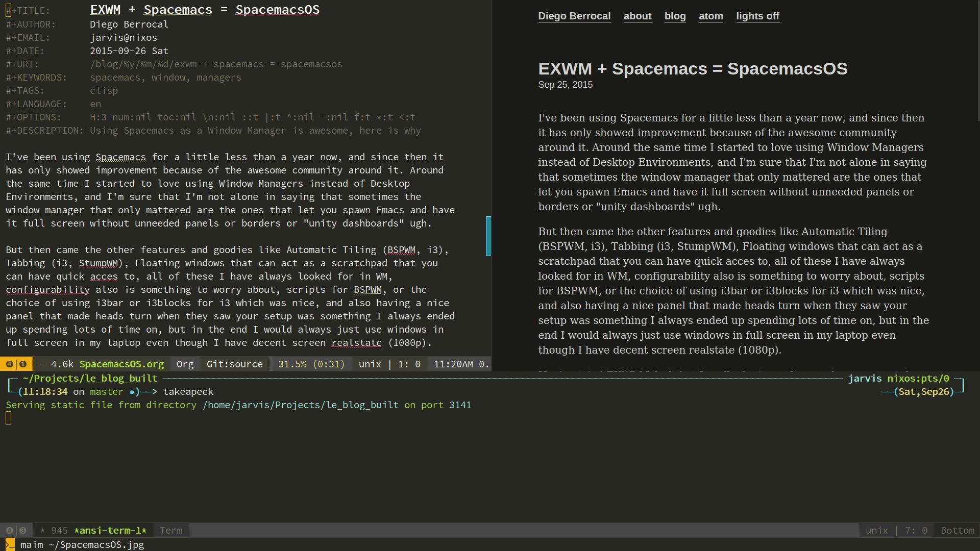Click the SpacemacsOS.org buffer name

coord(121,364)
